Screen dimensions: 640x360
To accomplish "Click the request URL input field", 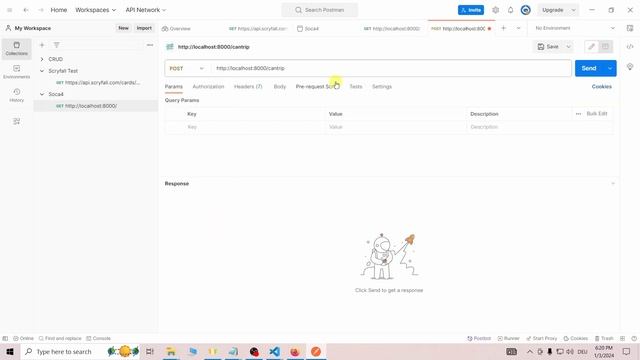I will (391, 68).
